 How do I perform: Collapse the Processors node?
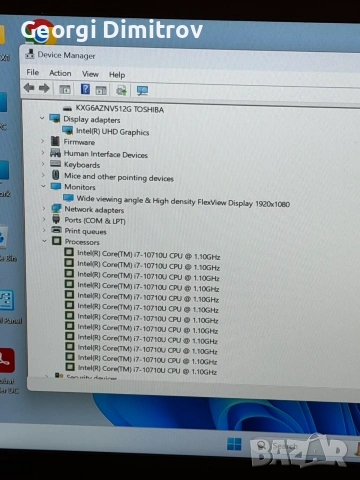coord(44,241)
